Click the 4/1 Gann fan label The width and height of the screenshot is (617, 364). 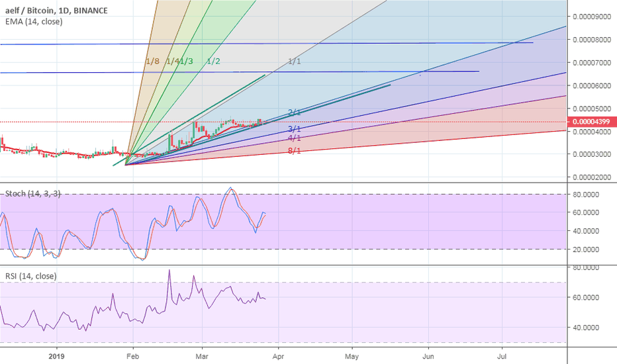click(295, 138)
